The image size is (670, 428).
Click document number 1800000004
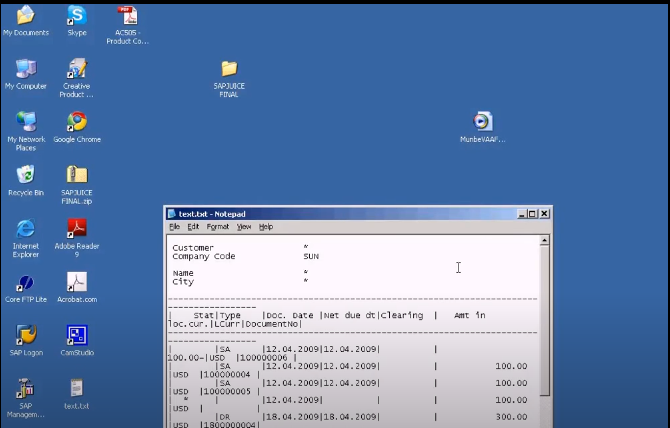pos(229,425)
